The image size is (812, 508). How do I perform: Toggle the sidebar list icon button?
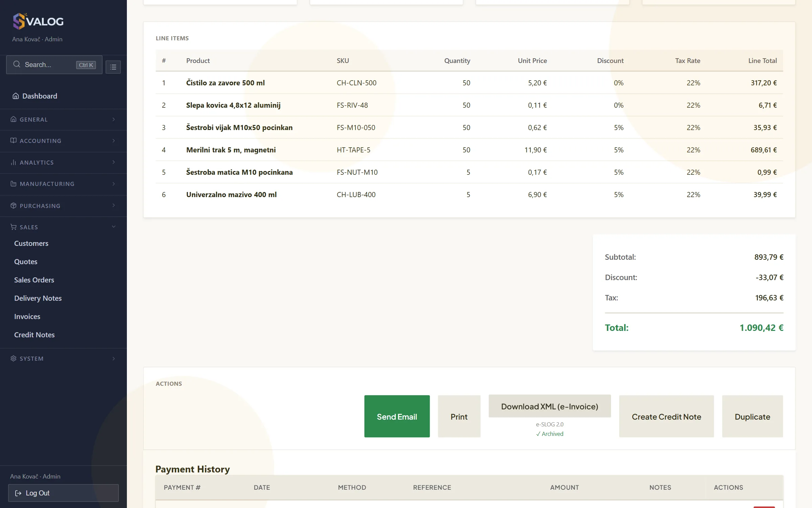[x=113, y=67]
